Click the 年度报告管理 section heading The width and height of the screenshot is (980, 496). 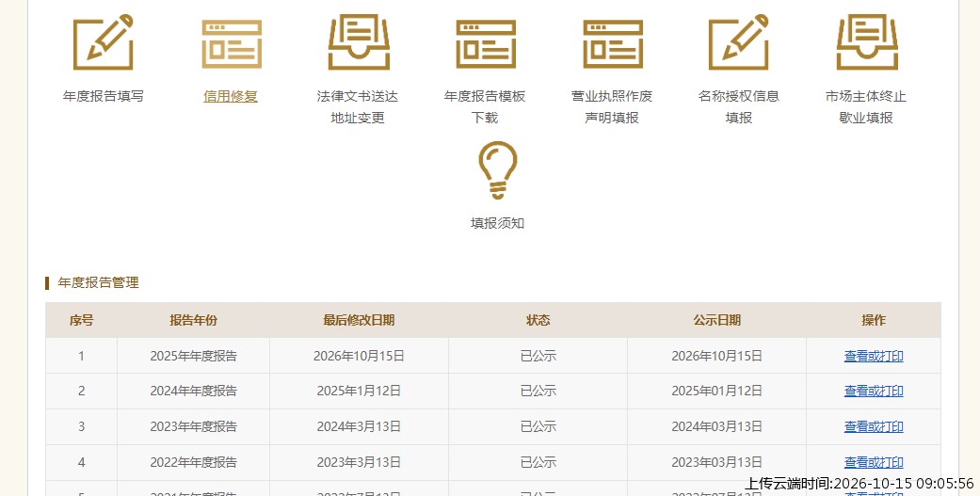pyautogui.click(x=98, y=283)
